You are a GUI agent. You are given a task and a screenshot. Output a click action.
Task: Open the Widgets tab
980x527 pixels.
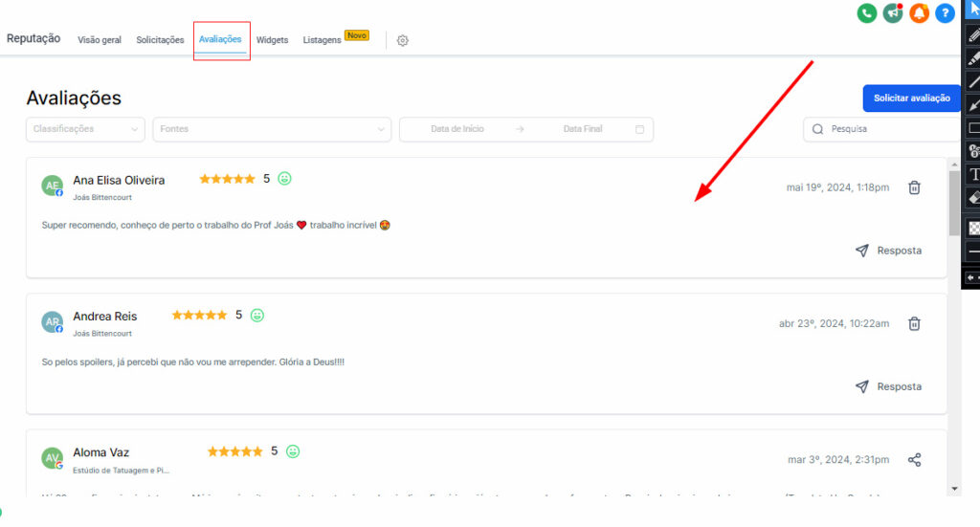tap(272, 40)
